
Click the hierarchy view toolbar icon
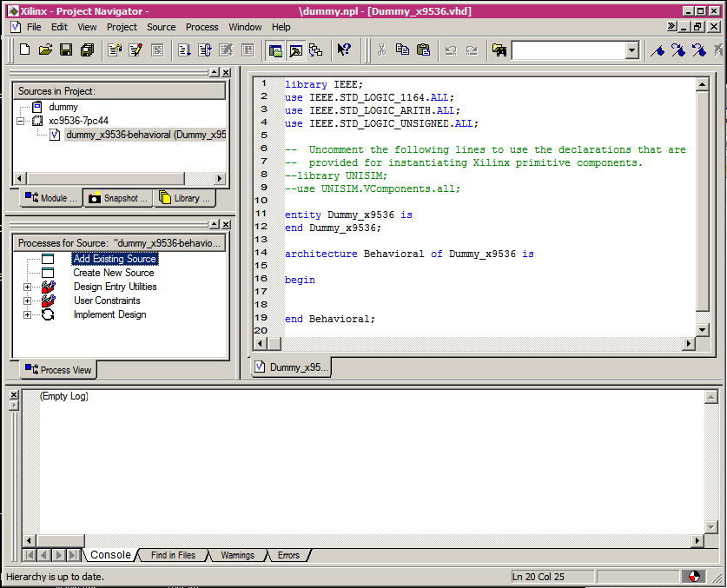pyautogui.click(x=316, y=50)
